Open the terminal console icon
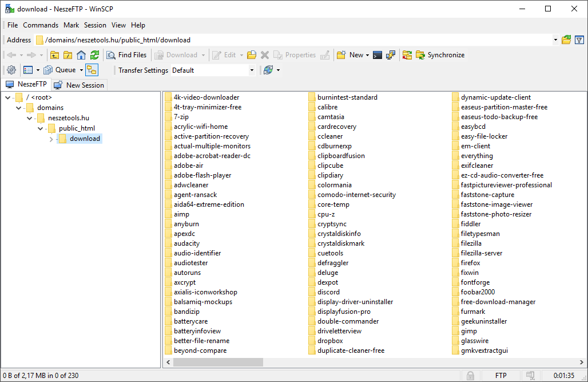This screenshot has width=588, height=382. 378,55
